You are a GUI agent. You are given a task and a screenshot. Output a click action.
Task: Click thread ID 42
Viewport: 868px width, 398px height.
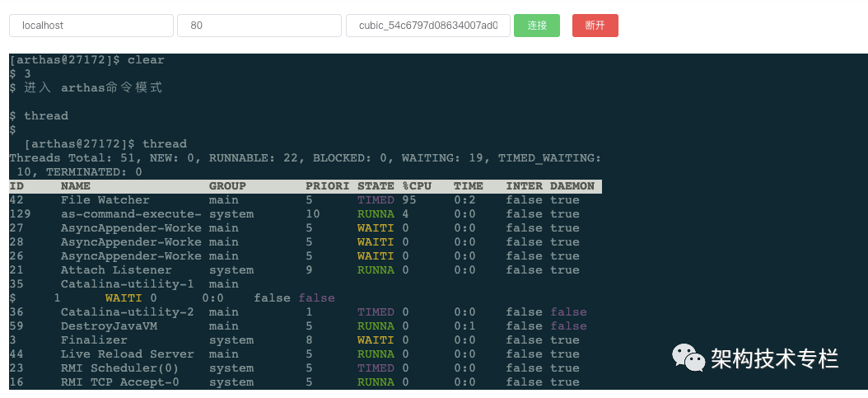pos(17,200)
